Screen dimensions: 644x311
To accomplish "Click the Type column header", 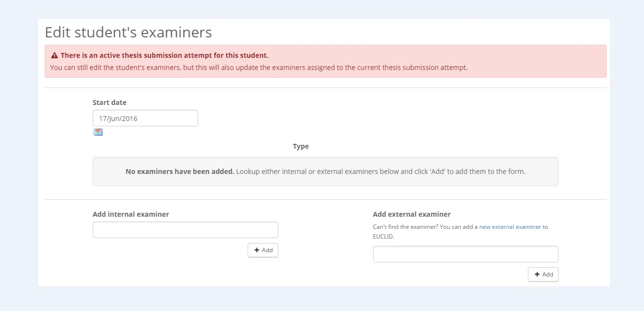I will pos(301,146).
